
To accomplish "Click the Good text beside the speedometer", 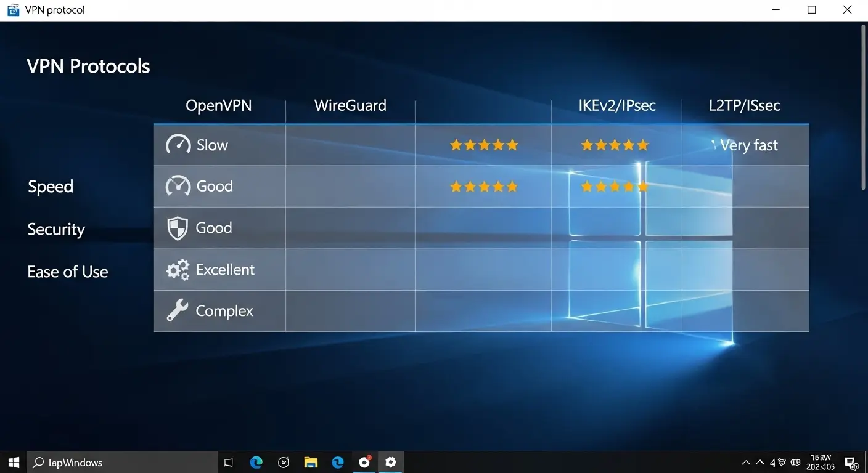I will point(215,187).
